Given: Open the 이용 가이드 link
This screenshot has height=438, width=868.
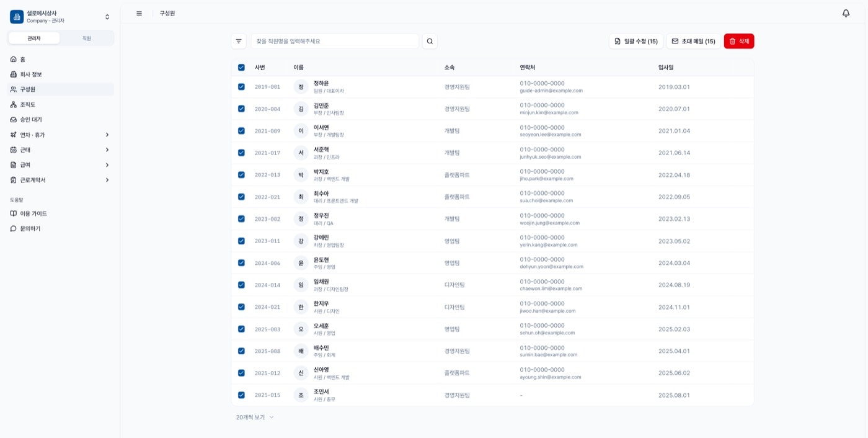Looking at the screenshot, I should click(61, 213).
